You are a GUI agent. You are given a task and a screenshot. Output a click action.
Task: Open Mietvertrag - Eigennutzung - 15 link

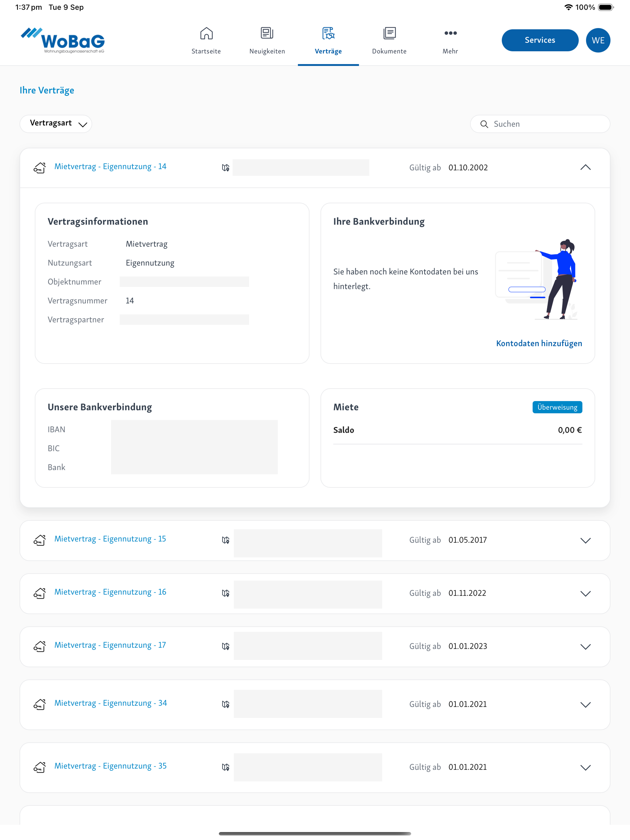tap(110, 539)
